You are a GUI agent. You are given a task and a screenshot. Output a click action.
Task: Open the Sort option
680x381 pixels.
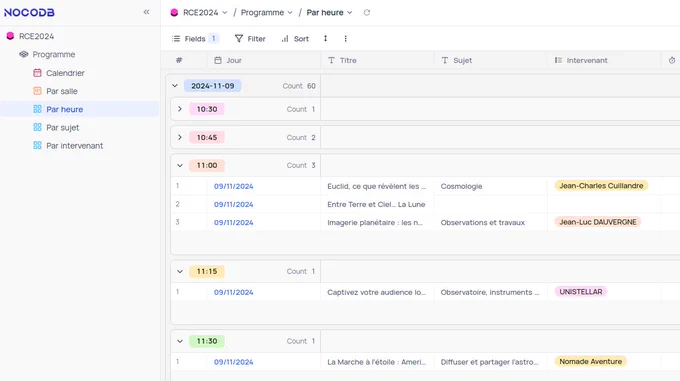click(295, 39)
